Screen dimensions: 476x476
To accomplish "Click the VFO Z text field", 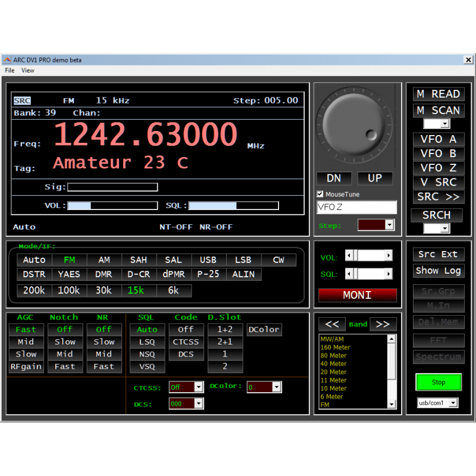I will tap(356, 207).
